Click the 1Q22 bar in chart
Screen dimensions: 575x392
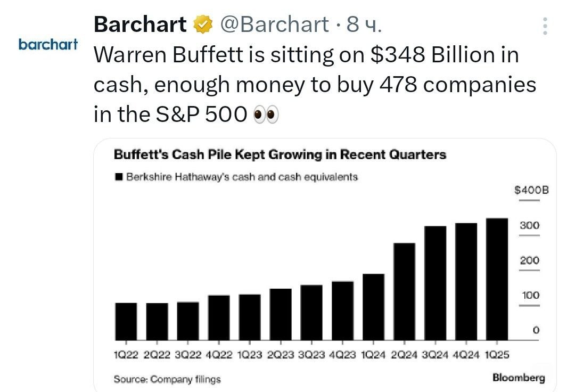click(126, 322)
